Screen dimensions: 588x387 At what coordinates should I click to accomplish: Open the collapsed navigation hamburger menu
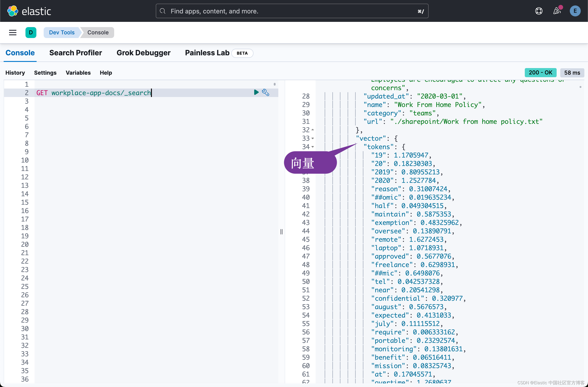click(12, 32)
